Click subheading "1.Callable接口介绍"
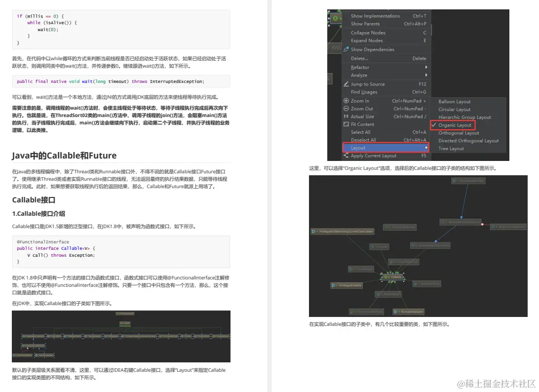Image resolution: width=539 pixels, height=392 pixels. (38, 214)
